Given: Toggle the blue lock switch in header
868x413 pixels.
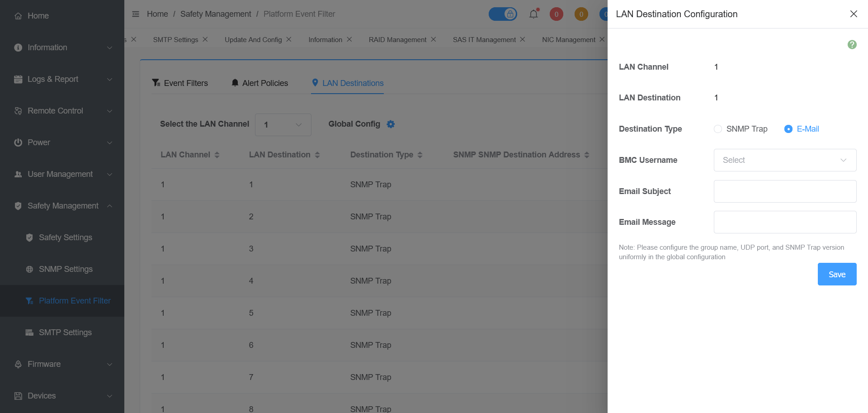Looking at the screenshot, I should [x=503, y=14].
